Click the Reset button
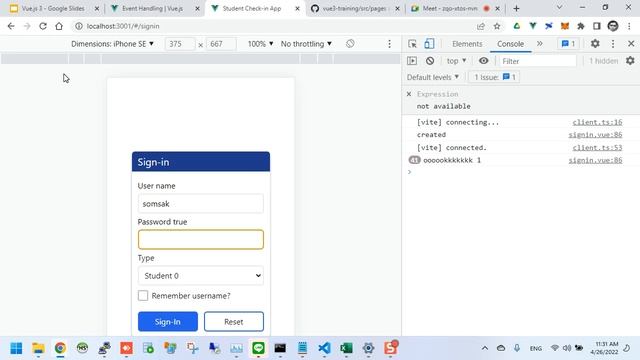This screenshot has height=360, width=640. pyautogui.click(x=234, y=322)
